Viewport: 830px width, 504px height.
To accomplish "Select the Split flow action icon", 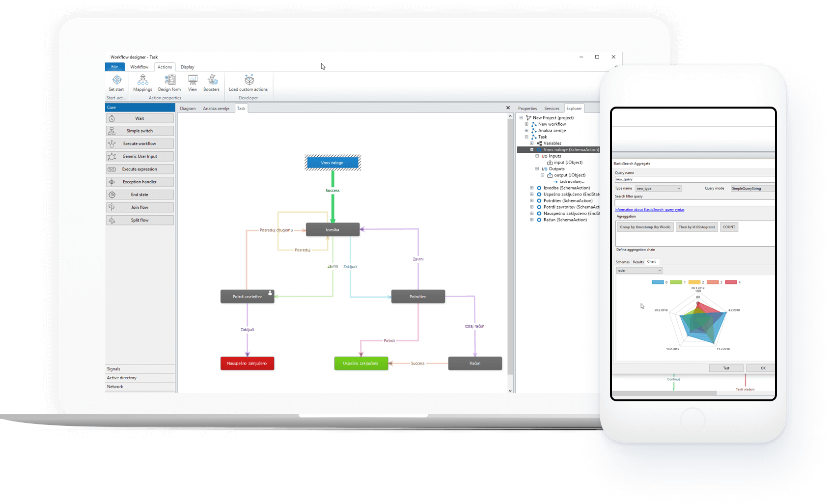I will point(112,221).
